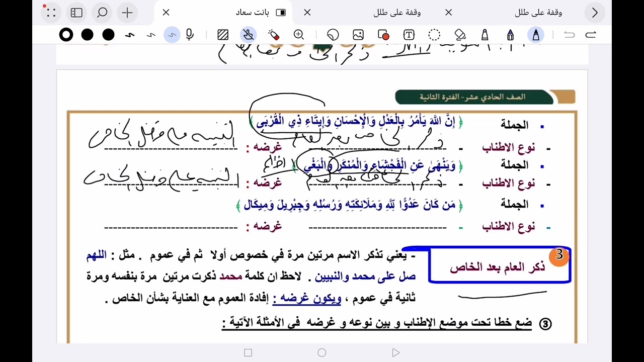Tap the Android back triangle button
This screenshot has height=362, width=644.
[396, 353]
